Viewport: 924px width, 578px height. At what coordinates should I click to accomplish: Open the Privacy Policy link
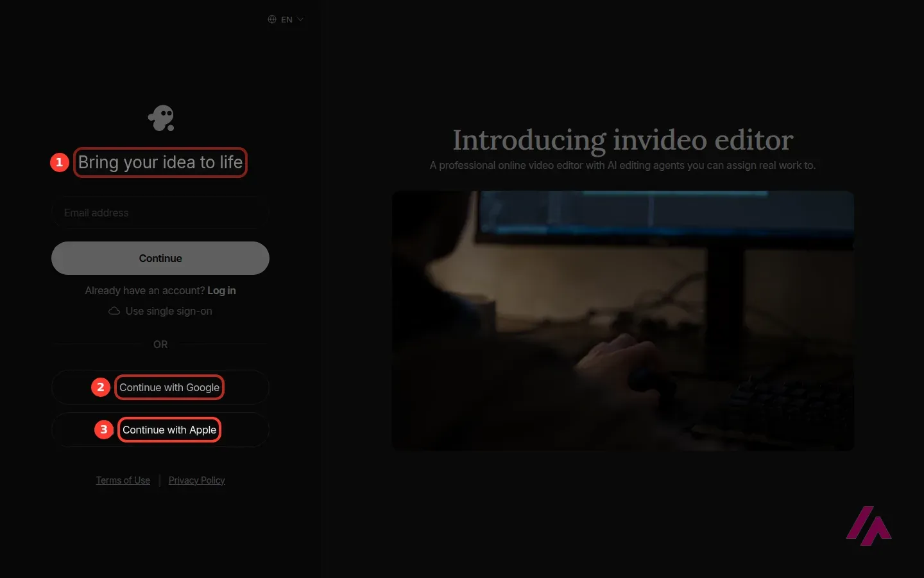tap(197, 480)
